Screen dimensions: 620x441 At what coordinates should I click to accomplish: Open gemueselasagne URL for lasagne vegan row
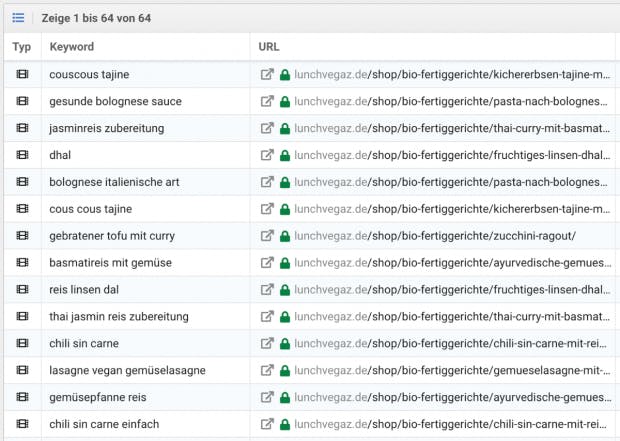pyautogui.click(x=452, y=370)
